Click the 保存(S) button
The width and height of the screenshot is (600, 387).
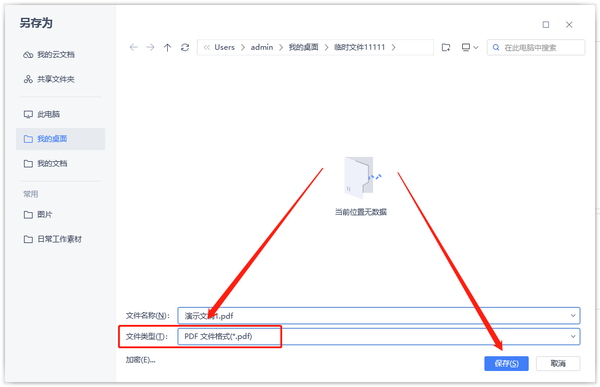tap(506, 363)
